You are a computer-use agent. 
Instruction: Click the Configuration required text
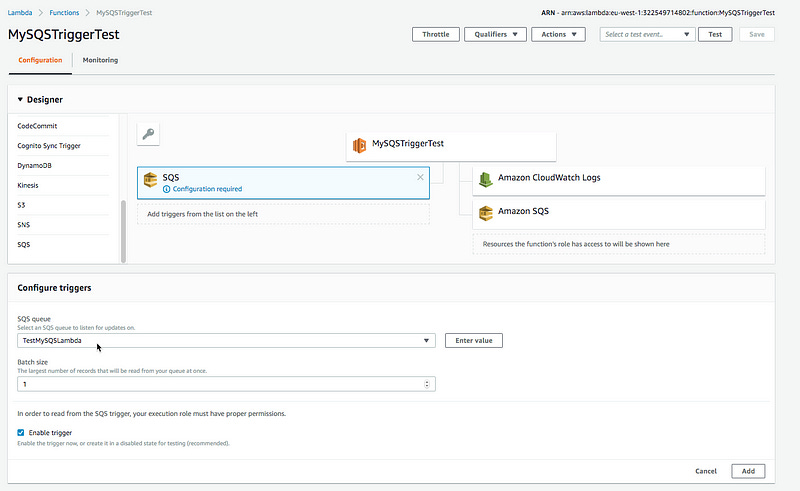(207, 189)
